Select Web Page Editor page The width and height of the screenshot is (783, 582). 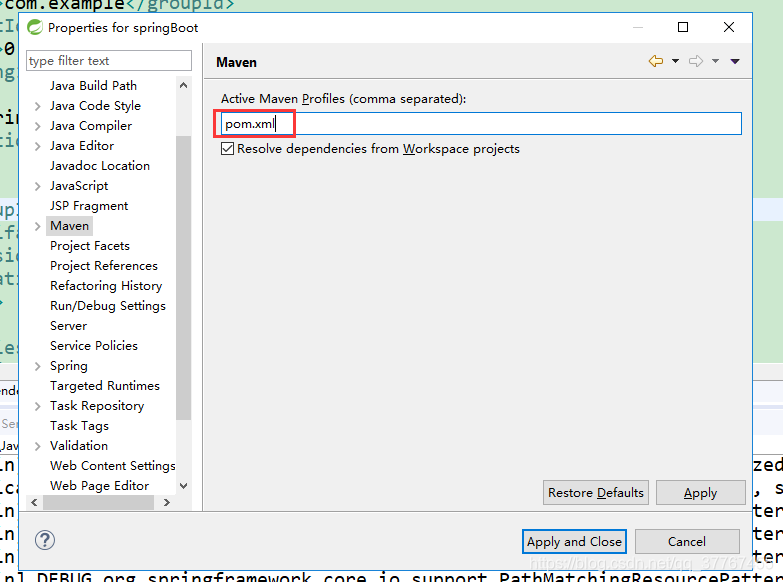click(99, 485)
